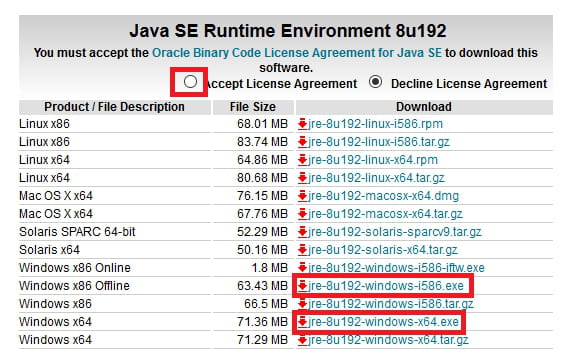Click download arrow icon for windows-x64.exe
The height and width of the screenshot is (363, 565).
pyautogui.click(x=303, y=322)
